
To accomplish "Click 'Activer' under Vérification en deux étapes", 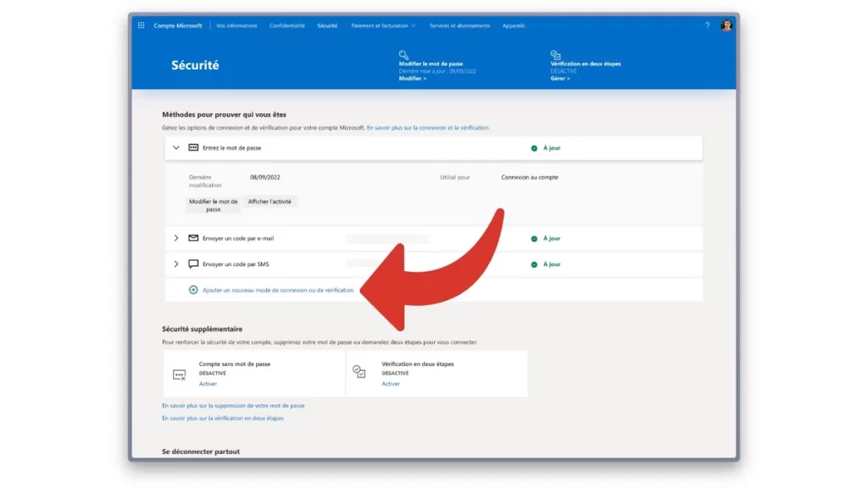I will click(391, 384).
